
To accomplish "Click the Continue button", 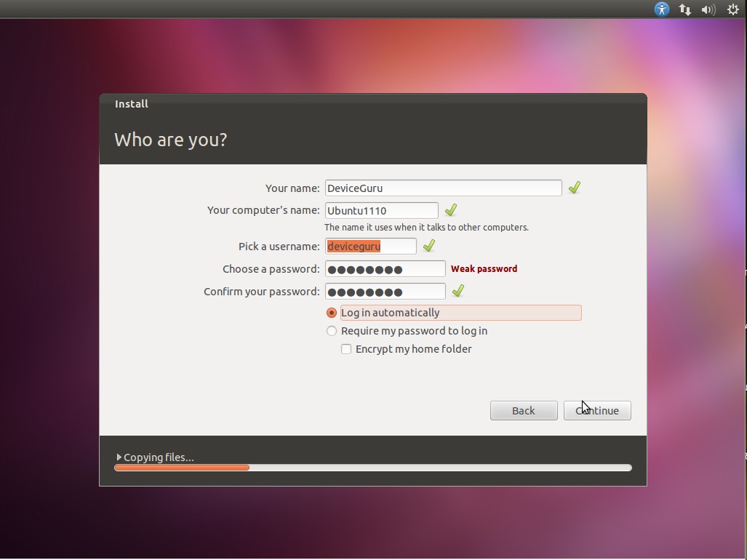I will pyautogui.click(x=597, y=410).
